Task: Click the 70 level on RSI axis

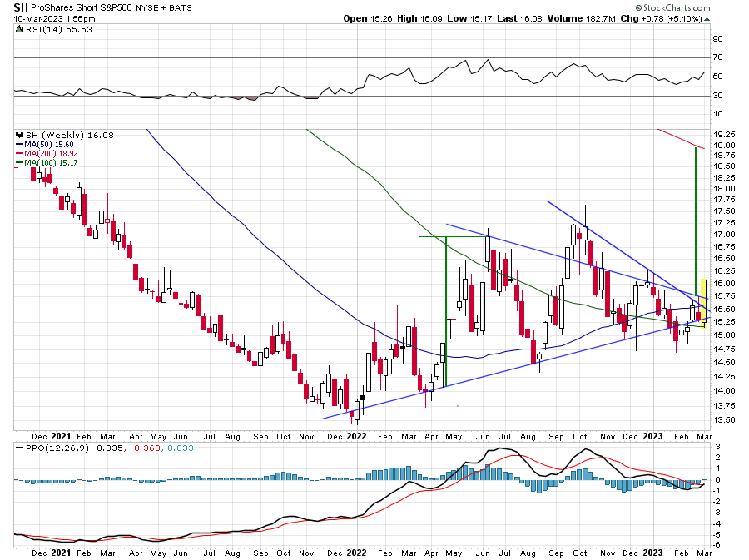Action: (x=717, y=57)
